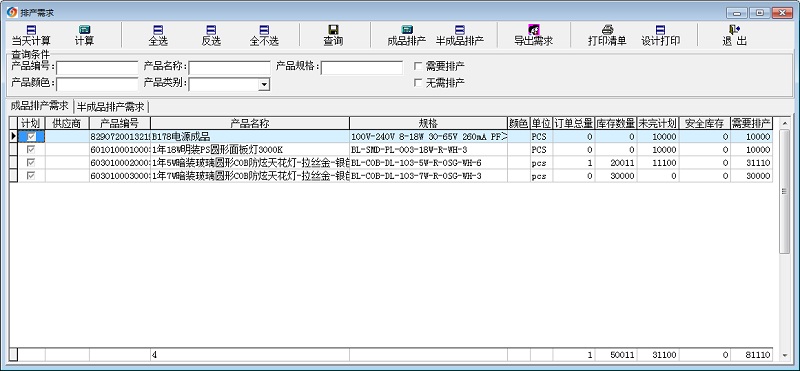Click the 退出 exit icon
The width and height of the screenshot is (800, 371).
point(735,30)
